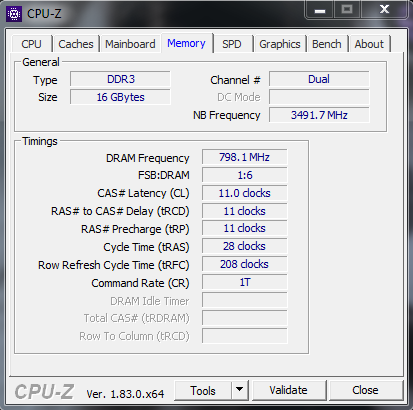Go to the About tab
Image resolution: width=413 pixels, height=410 pixels.
pos(369,44)
